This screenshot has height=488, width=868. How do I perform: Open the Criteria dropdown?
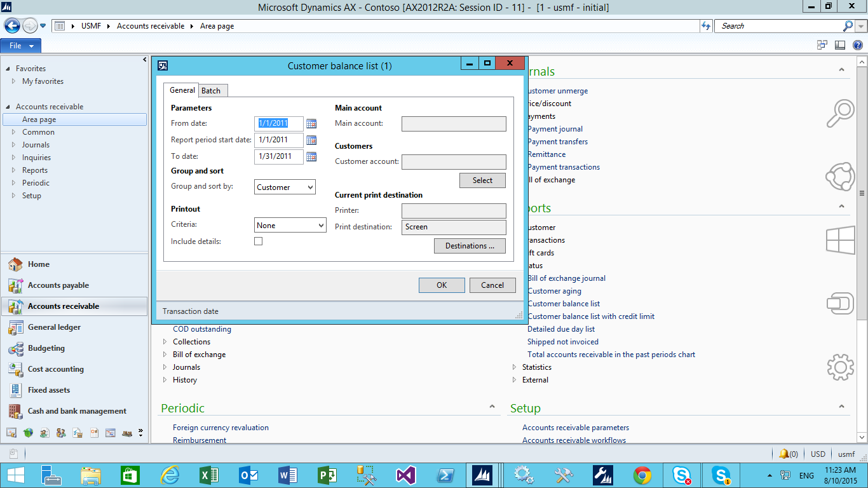(x=290, y=226)
